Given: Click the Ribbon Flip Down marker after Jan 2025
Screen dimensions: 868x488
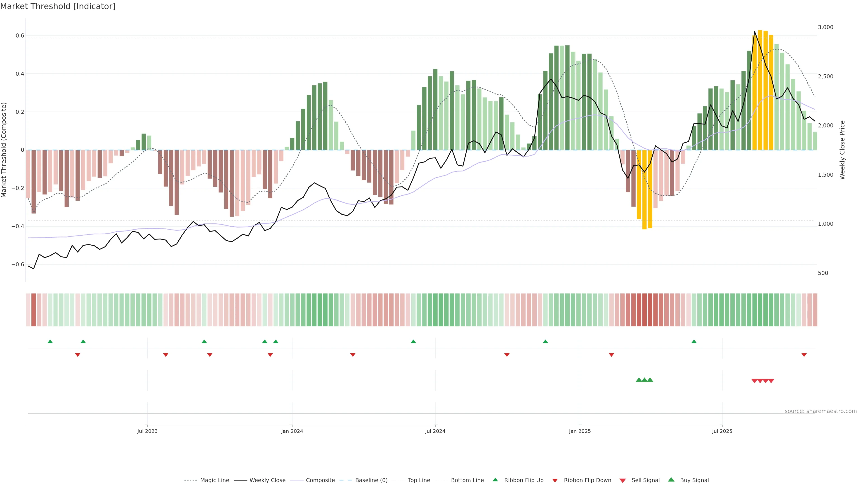Looking at the screenshot, I should 611,355.
